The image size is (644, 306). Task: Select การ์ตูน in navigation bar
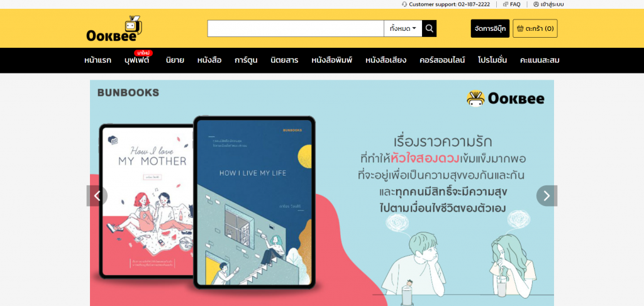pos(246,60)
